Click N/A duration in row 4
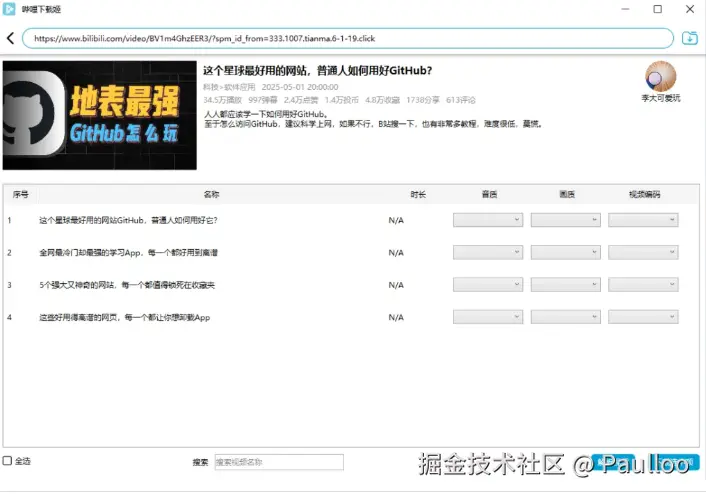 (x=396, y=317)
